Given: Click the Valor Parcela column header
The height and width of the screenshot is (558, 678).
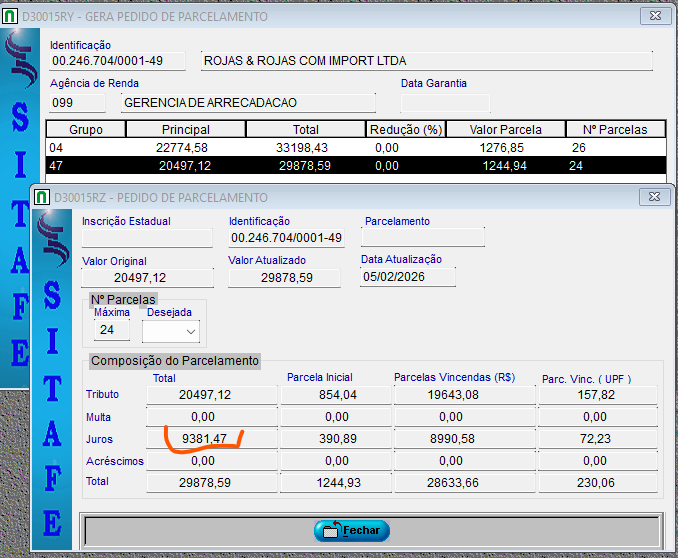Looking at the screenshot, I should pyautogui.click(x=506, y=129).
